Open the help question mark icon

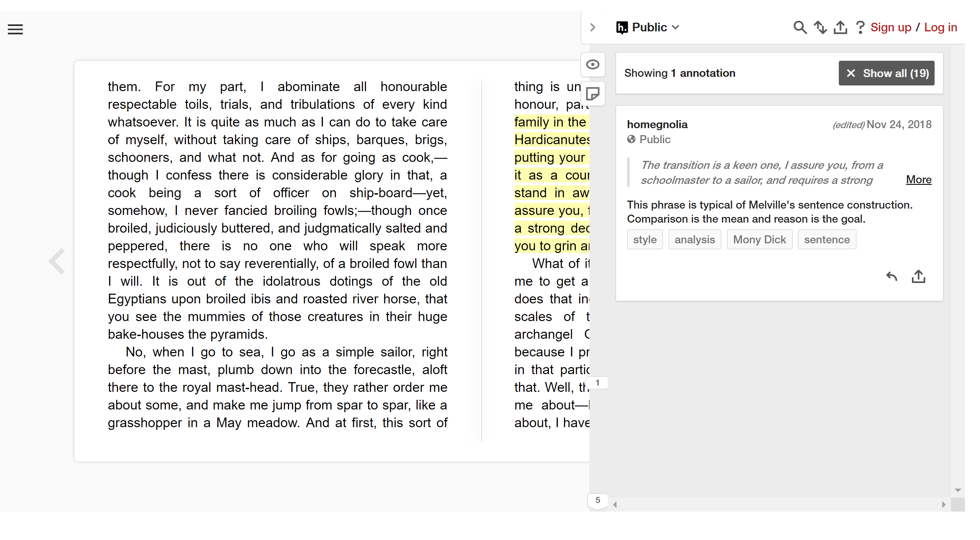(860, 27)
